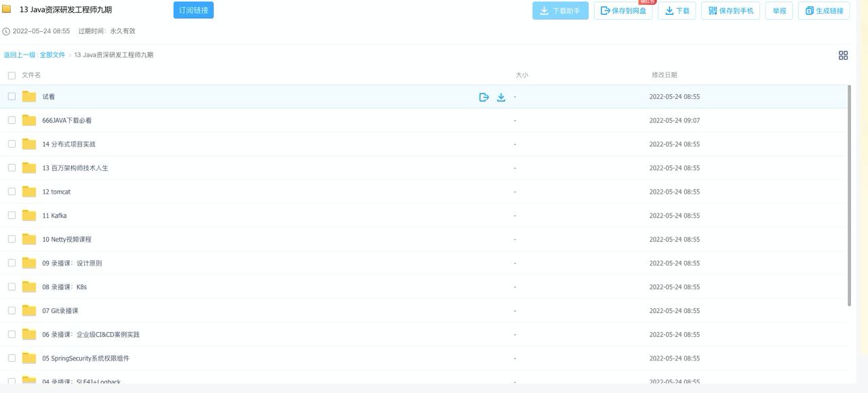This screenshot has height=393, width=868.
Task: Click folder icon for 14 分布式项目实战
Action: point(29,144)
